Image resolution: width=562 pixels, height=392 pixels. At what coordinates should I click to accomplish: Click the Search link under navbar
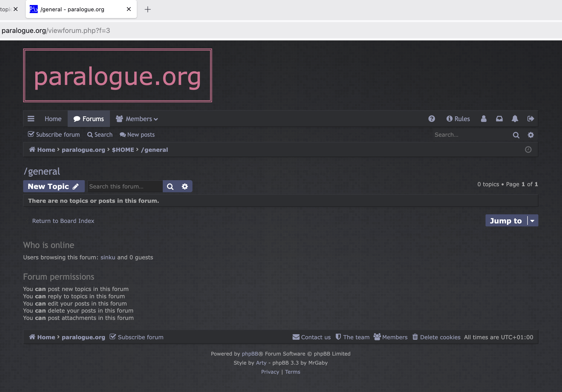point(100,135)
